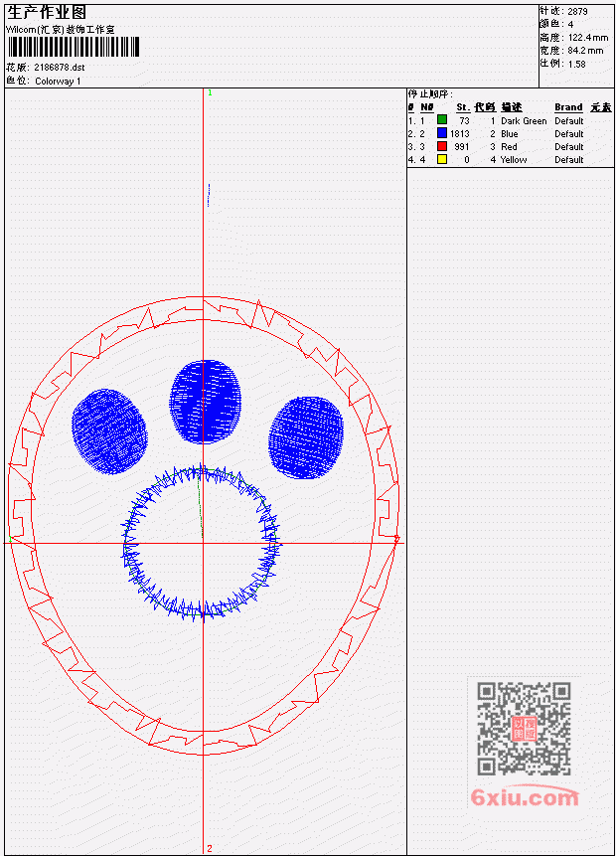Select the left blue oval fill
The width and height of the screenshot is (616, 856).
109,431
